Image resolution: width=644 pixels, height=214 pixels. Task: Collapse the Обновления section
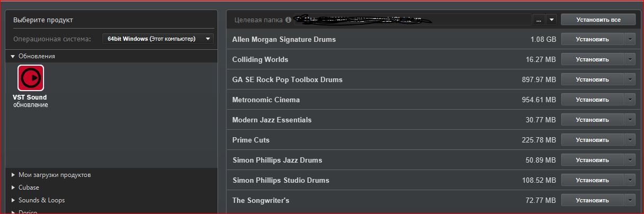(13, 56)
